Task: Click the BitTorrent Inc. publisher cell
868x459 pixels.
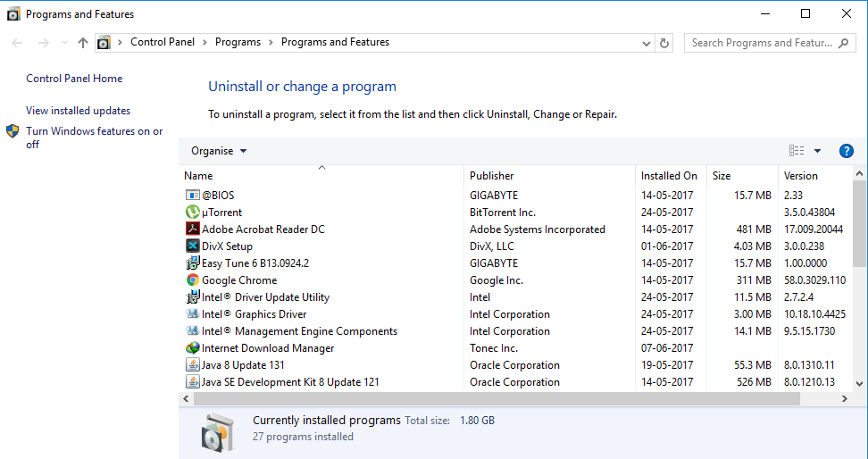Action: pos(503,213)
